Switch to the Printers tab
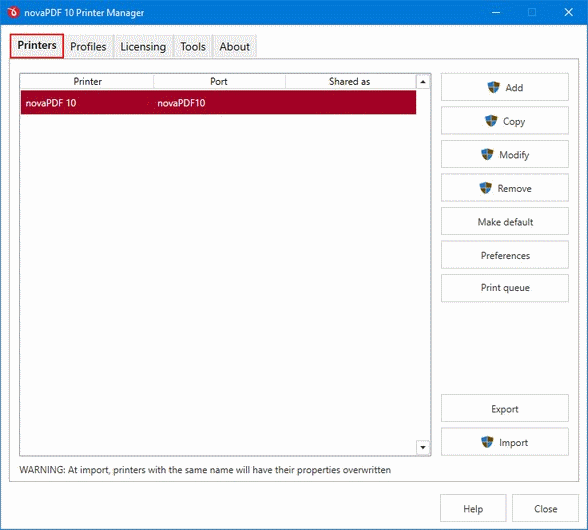 coord(37,46)
